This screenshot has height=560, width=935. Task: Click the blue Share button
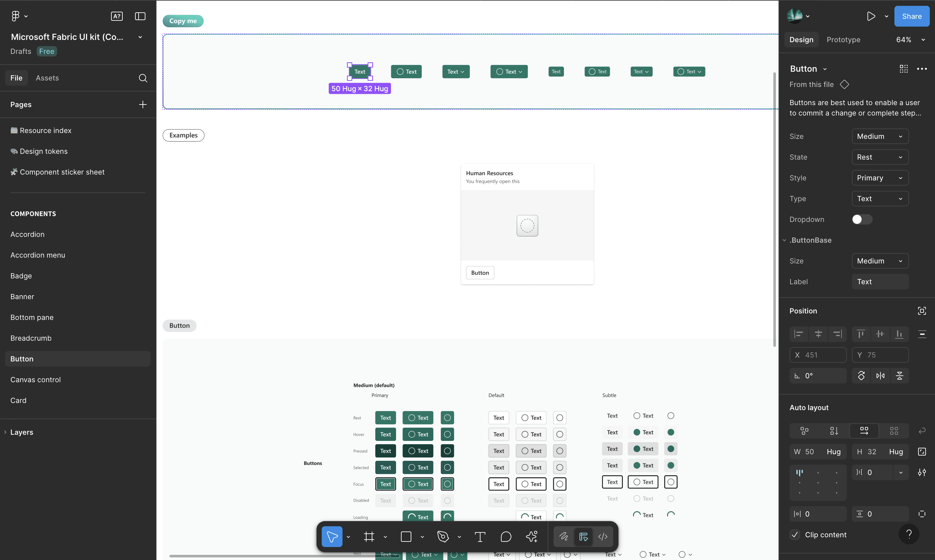coord(911,16)
